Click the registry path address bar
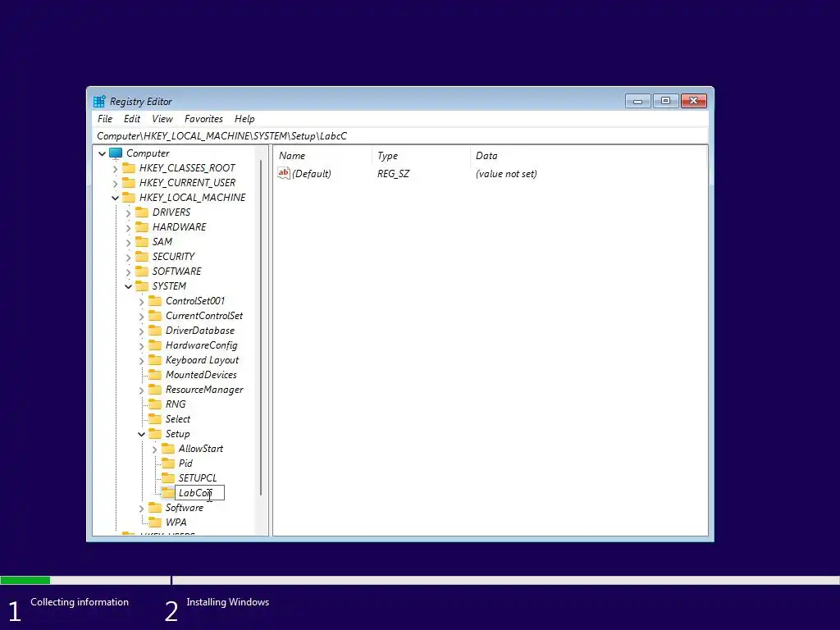 click(x=400, y=136)
